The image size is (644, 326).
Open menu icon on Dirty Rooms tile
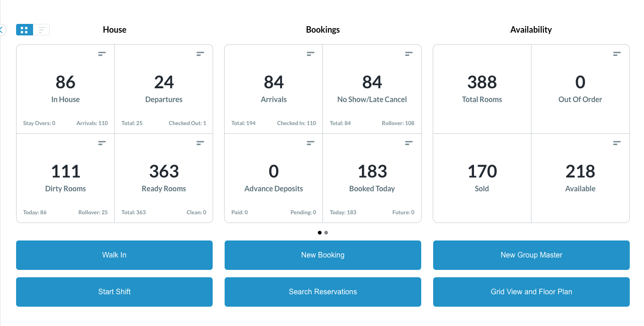[x=102, y=143]
